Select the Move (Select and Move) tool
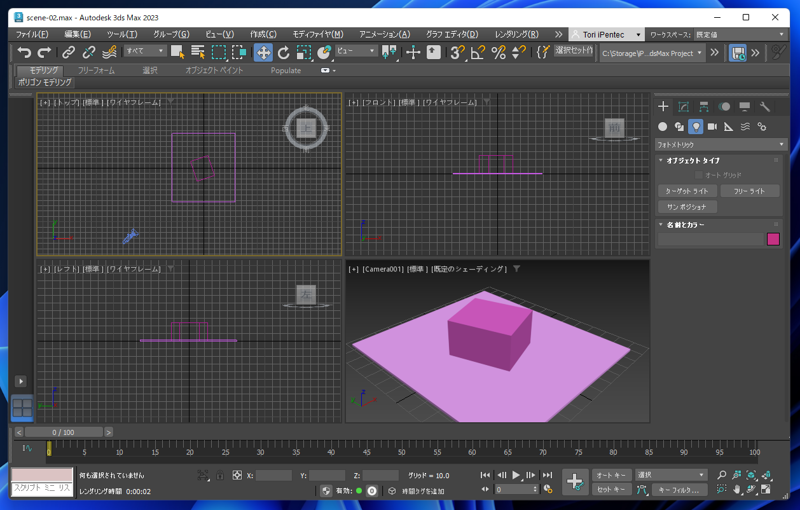The width and height of the screenshot is (800, 510). [263, 52]
